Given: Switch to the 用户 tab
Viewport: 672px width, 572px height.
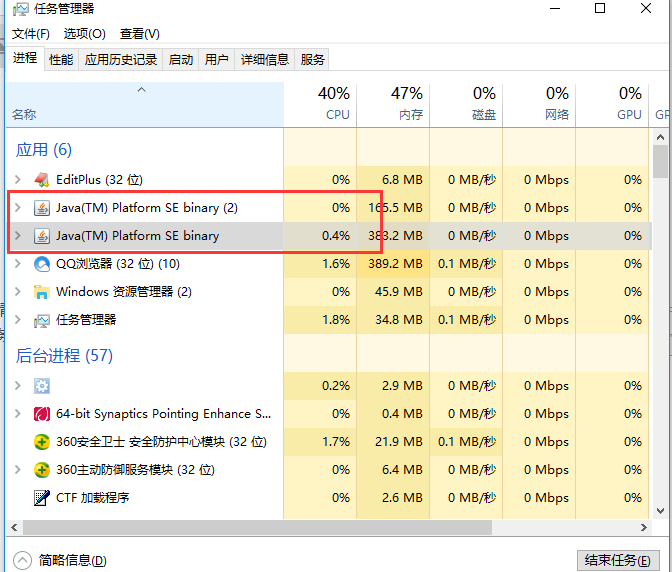Looking at the screenshot, I should (x=216, y=60).
